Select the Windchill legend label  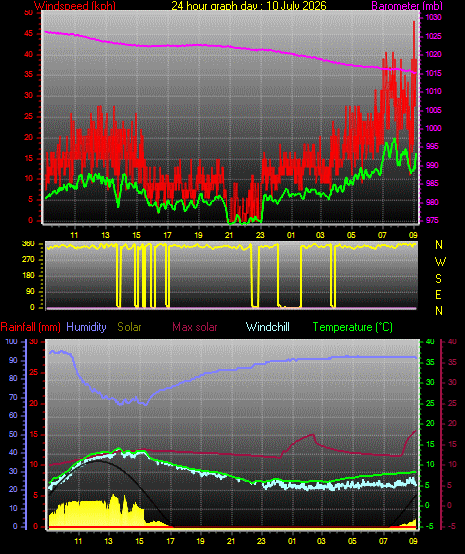click(267, 327)
